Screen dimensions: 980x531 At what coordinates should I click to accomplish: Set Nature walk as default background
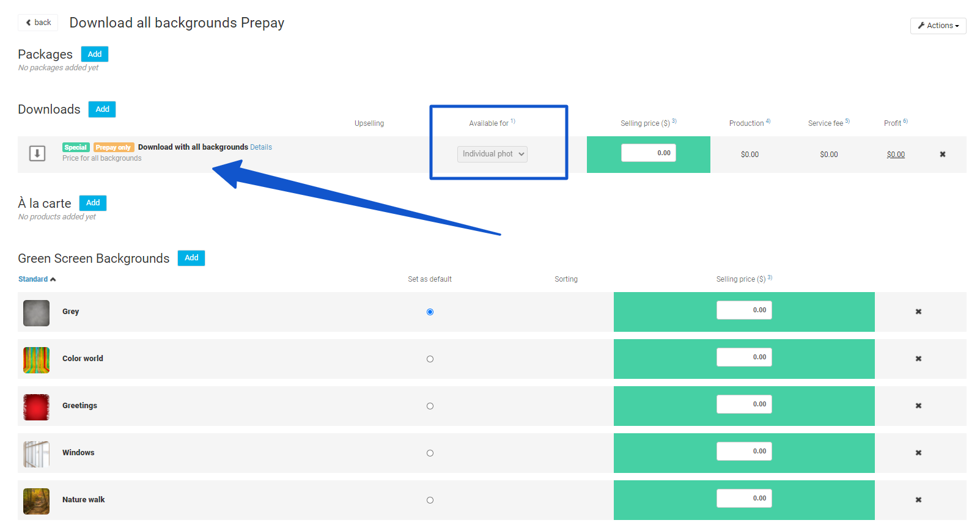430,500
